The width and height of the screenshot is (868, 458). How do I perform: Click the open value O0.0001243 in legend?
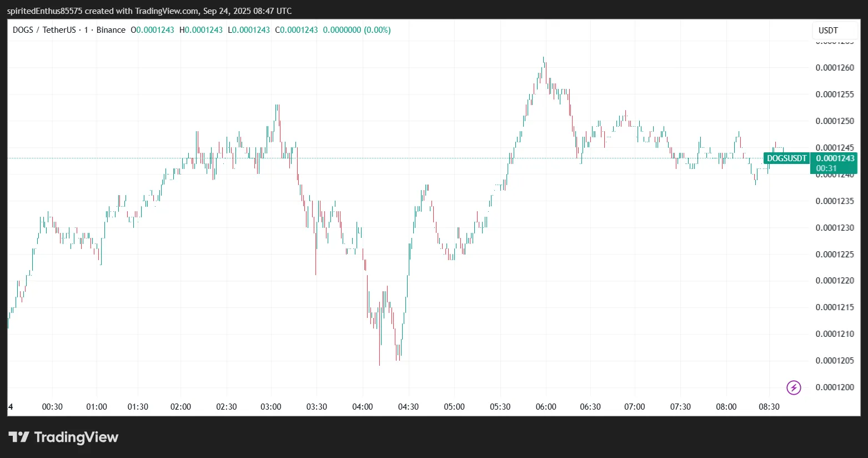(153, 30)
